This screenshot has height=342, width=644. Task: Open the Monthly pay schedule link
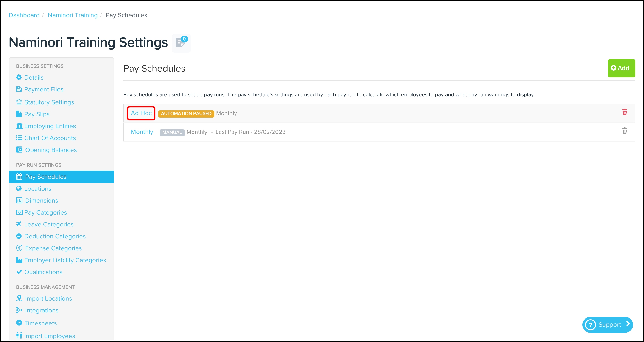142,132
